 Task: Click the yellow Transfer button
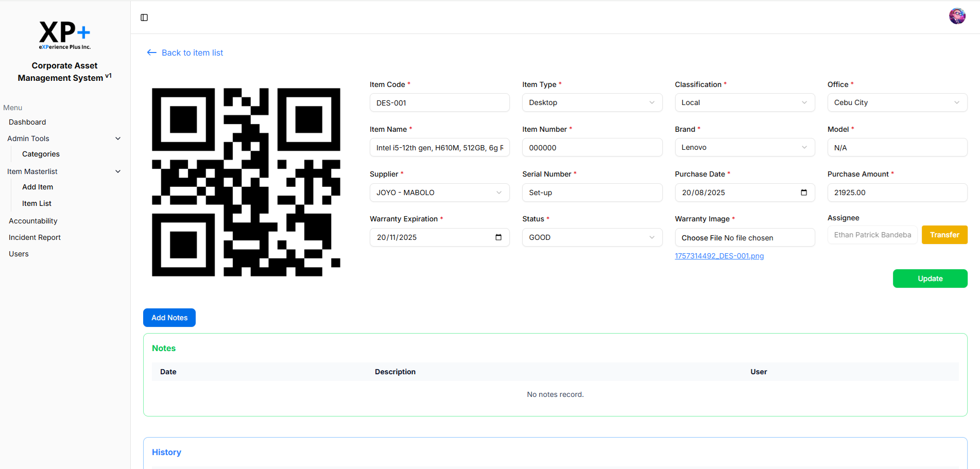[x=944, y=235]
